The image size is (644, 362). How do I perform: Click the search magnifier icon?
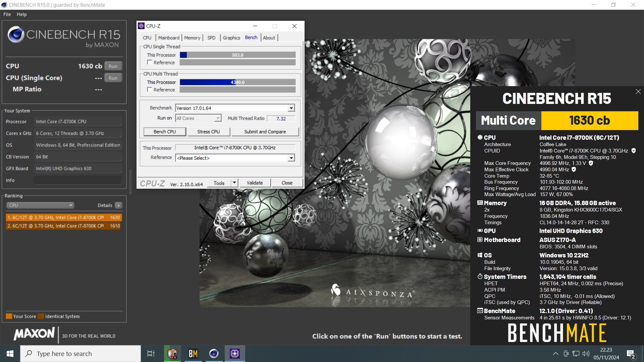tap(29, 354)
